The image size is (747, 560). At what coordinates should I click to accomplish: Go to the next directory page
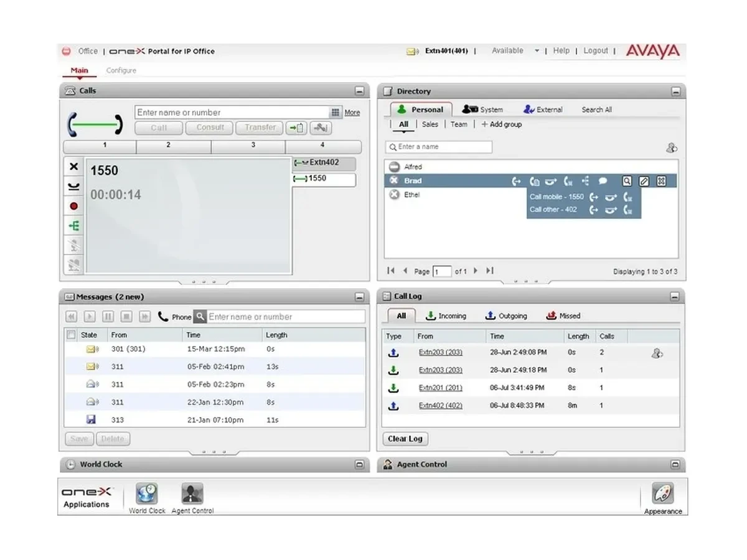[x=476, y=271]
